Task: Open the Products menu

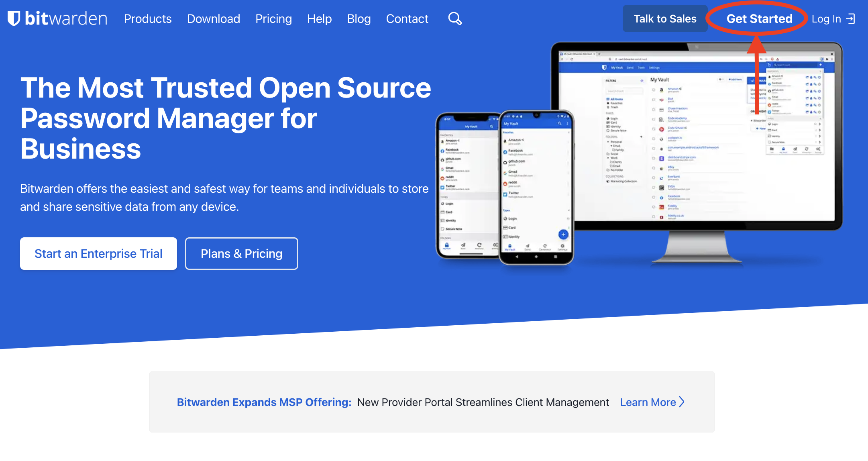Action: click(148, 19)
